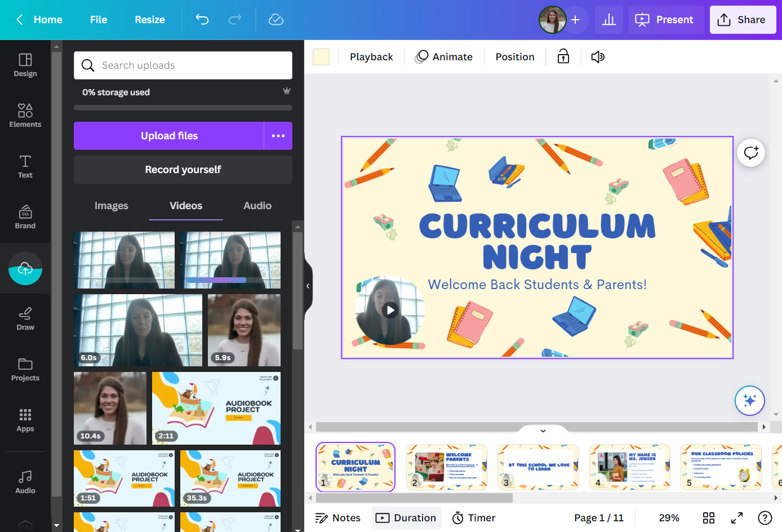Select page 3 thumbnail
782x532 pixels.
538,467
